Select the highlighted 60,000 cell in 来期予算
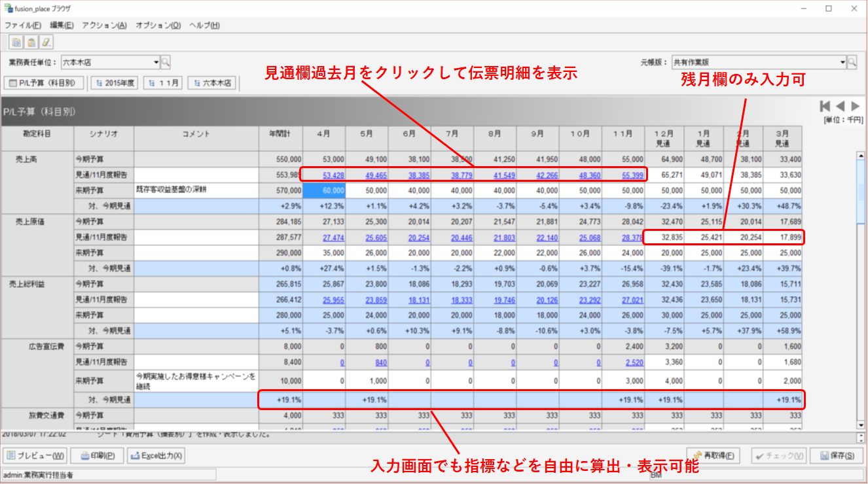Screen dimensions: 868x484 coord(324,190)
